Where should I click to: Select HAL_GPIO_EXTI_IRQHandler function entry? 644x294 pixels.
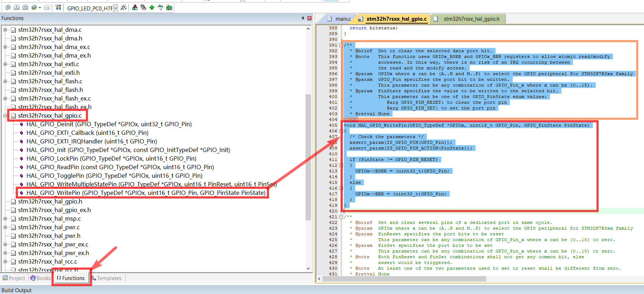pos(92,141)
